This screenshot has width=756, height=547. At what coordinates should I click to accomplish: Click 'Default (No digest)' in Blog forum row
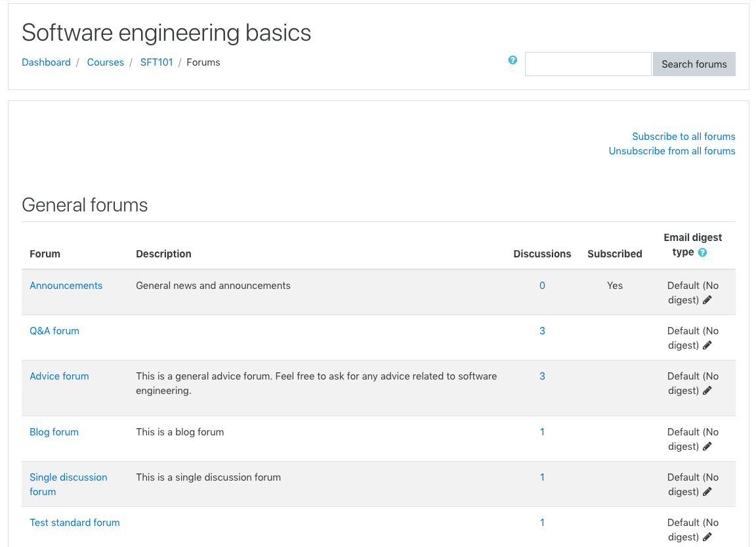693,439
